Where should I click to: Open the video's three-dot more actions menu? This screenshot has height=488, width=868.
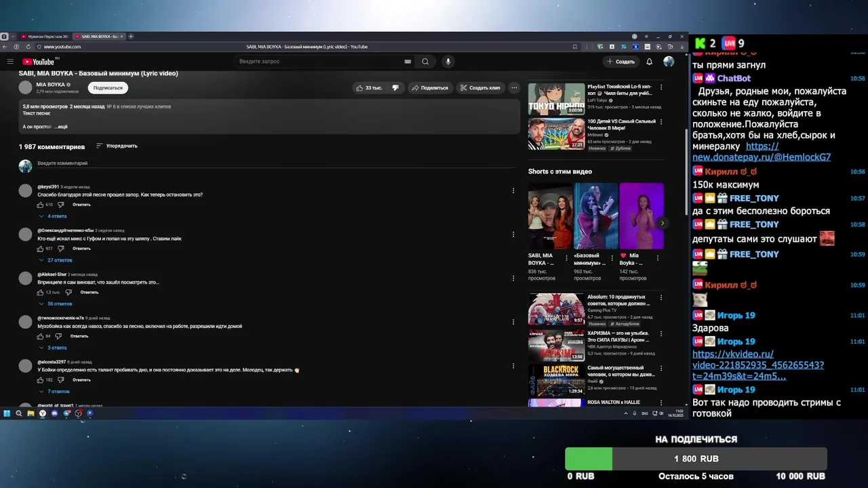click(514, 87)
